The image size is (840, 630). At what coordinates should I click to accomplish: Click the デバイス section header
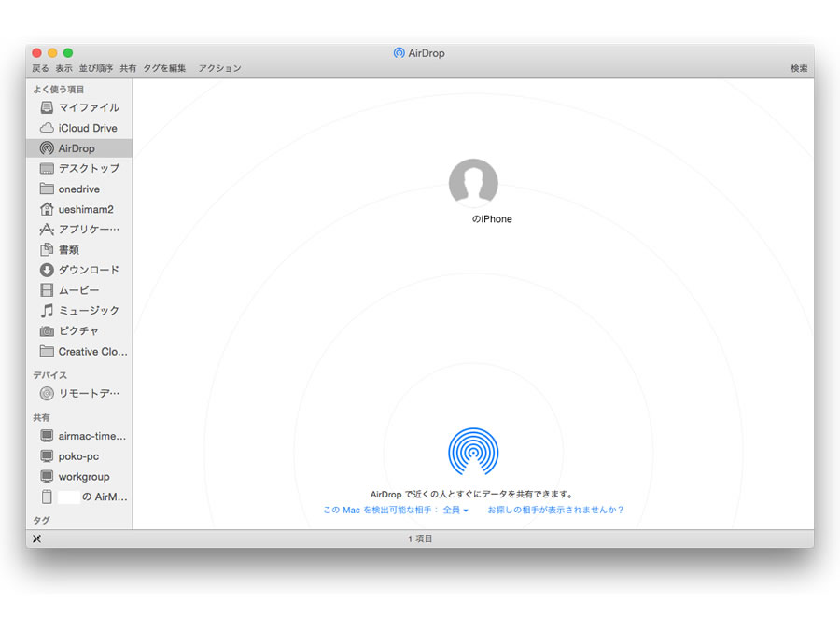(49, 375)
